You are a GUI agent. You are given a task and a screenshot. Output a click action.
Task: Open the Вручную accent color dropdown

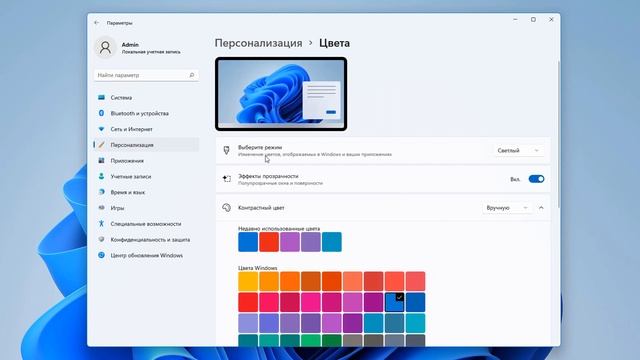click(x=507, y=208)
